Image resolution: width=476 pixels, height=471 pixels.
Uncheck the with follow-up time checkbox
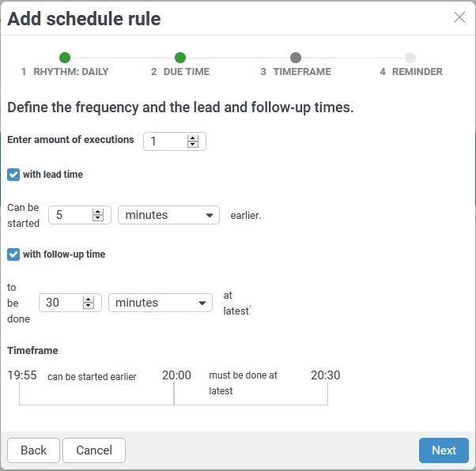pyautogui.click(x=13, y=254)
